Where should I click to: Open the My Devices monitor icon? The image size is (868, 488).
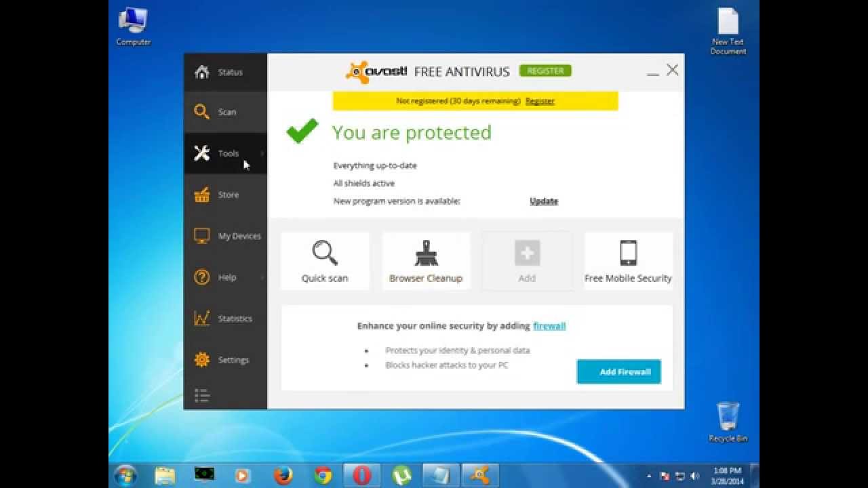point(201,236)
